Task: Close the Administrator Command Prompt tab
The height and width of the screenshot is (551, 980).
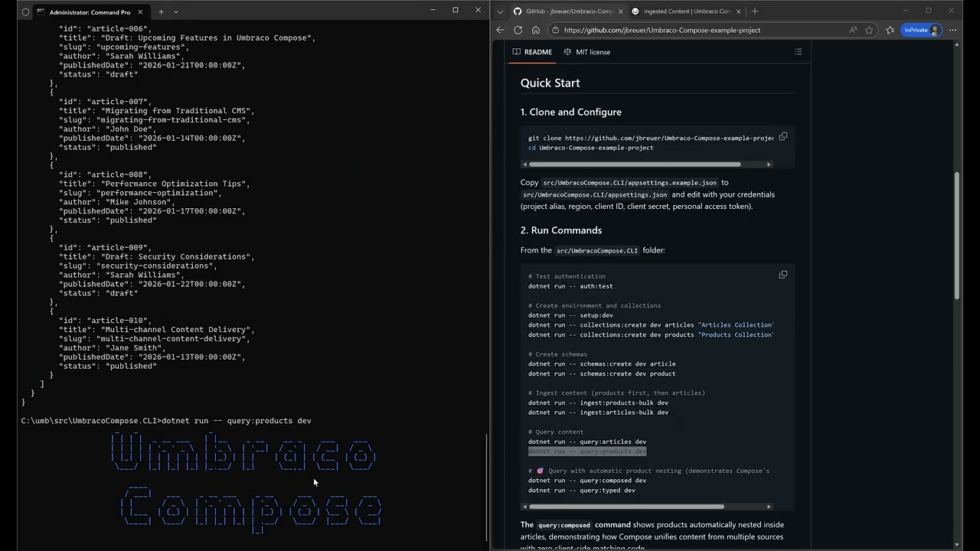Action: click(x=140, y=12)
